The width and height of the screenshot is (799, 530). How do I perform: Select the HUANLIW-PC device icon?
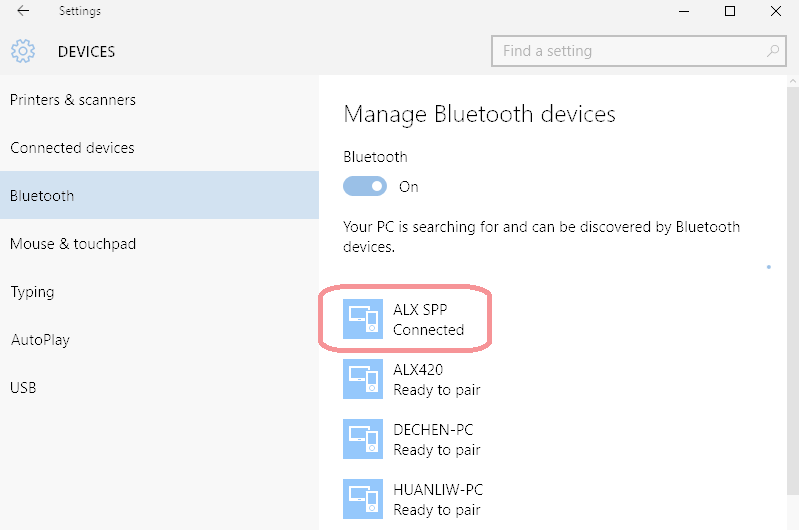pos(363,499)
